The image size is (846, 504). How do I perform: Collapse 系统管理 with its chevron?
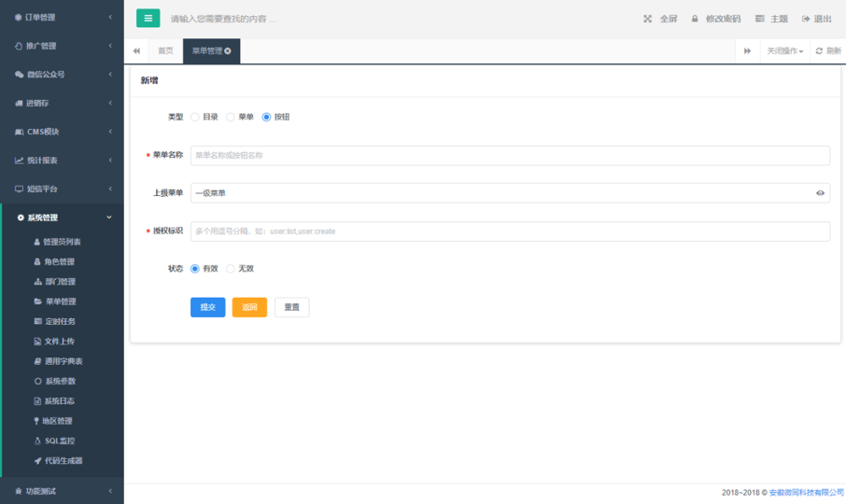point(109,217)
